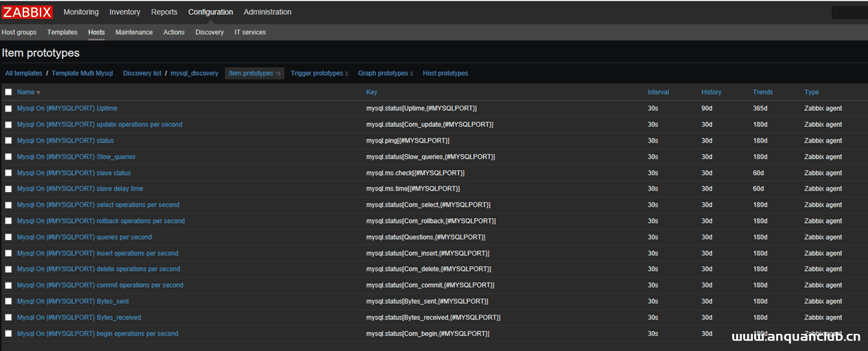The width and height of the screenshot is (868, 351).
Task: Open select operations per second item
Action: 98,205
